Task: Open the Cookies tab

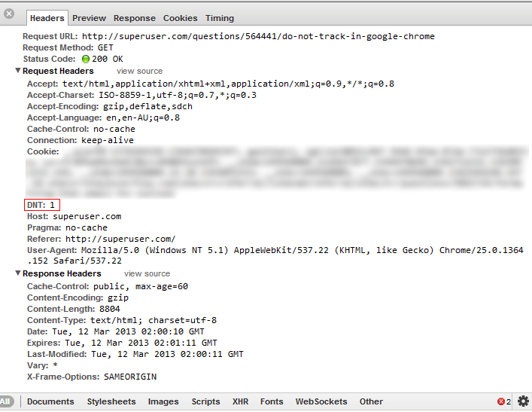Action: [x=180, y=18]
